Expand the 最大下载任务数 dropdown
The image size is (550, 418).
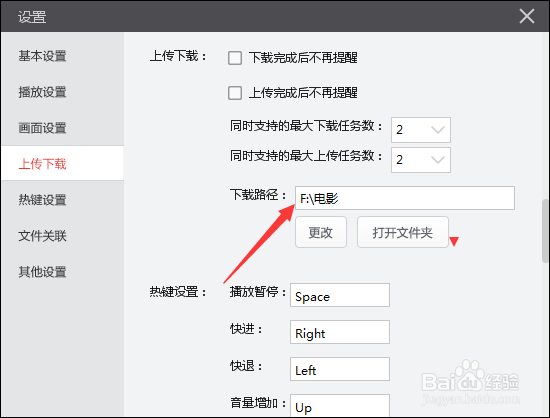click(421, 130)
